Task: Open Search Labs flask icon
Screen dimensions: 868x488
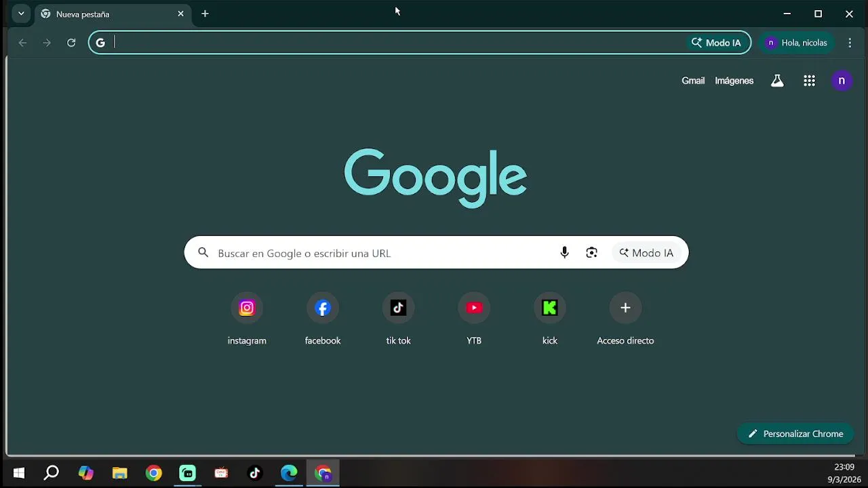Action: point(777,81)
